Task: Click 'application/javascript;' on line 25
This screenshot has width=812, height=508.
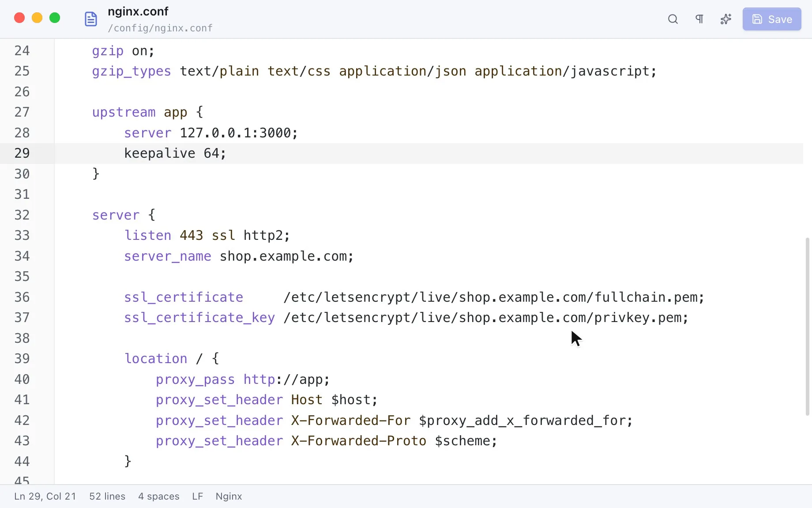Action: tap(566, 71)
